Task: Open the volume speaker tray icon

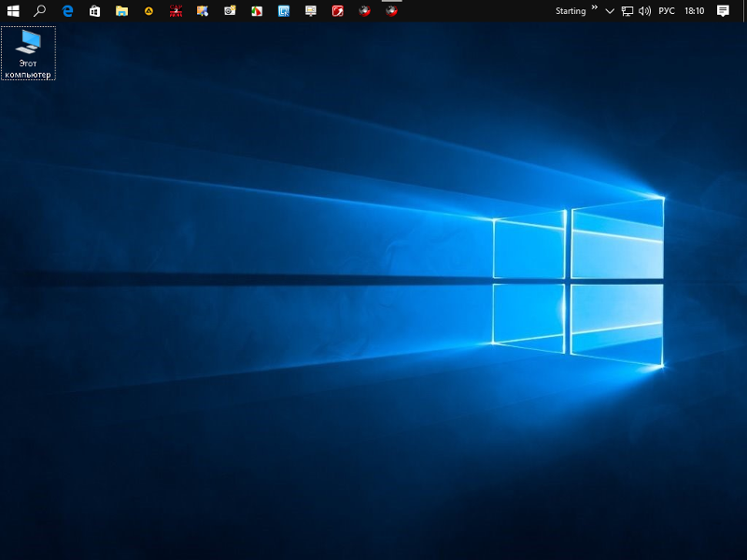Action: (x=644, y=11)
